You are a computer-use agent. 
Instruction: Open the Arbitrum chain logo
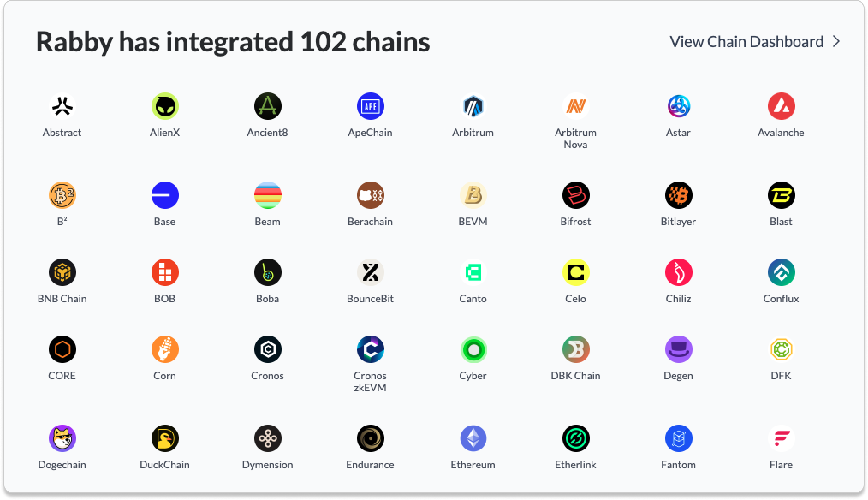pos(473,106)
